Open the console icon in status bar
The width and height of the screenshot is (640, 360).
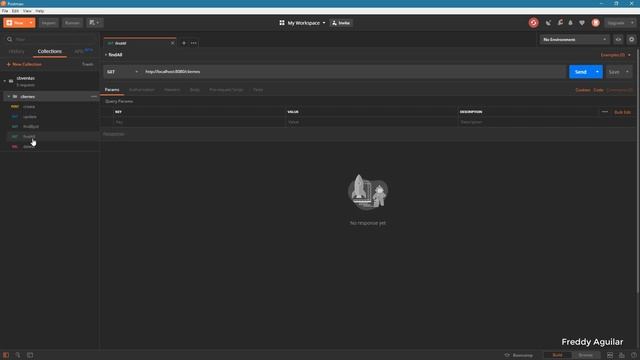[x=30, y=355]
